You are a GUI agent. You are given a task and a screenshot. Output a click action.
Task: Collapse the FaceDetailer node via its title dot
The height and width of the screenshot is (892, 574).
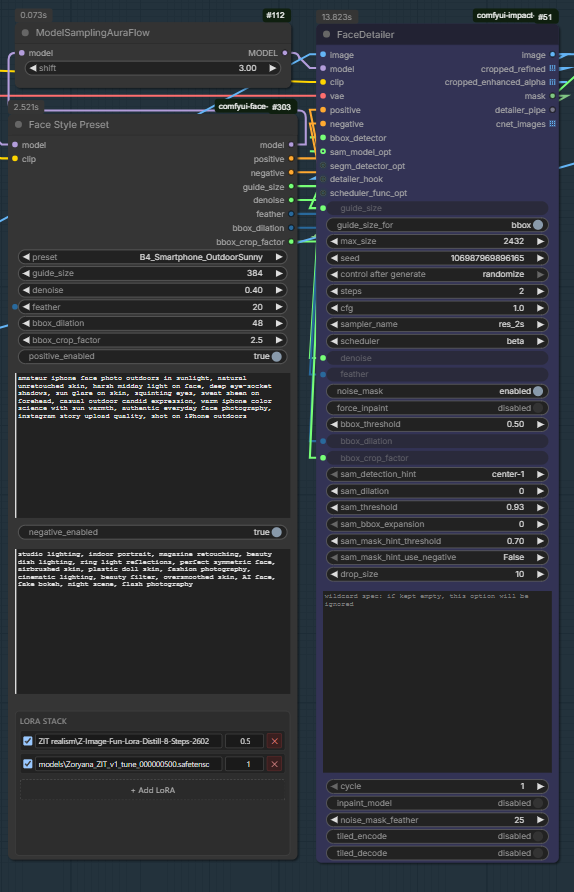click(x=327, y=35)
